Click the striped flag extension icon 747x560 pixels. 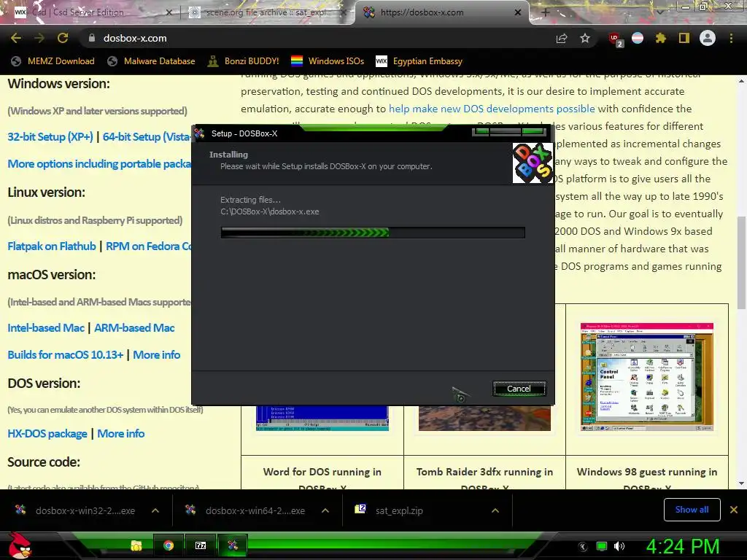(638, 38)
